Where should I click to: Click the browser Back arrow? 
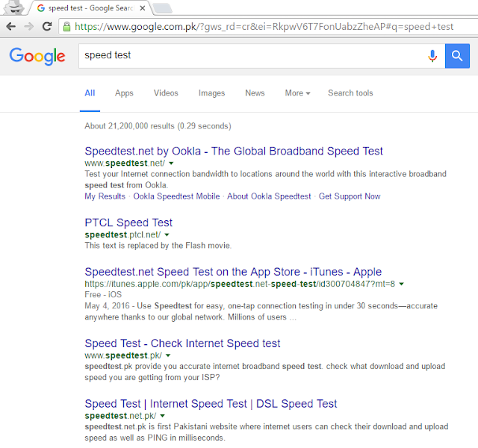[x=11, y=27]
